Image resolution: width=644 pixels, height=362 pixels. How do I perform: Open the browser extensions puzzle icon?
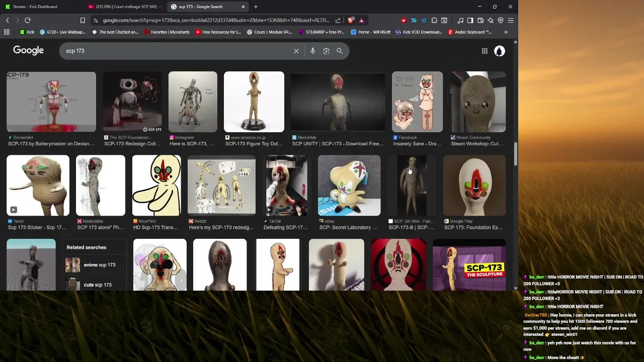434,20
